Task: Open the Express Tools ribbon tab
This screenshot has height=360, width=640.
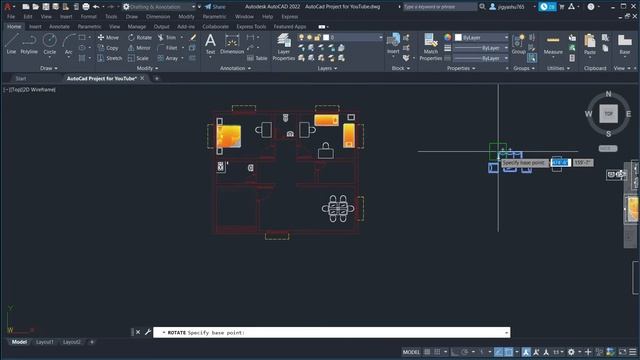Action: click(x=251, y=27)
